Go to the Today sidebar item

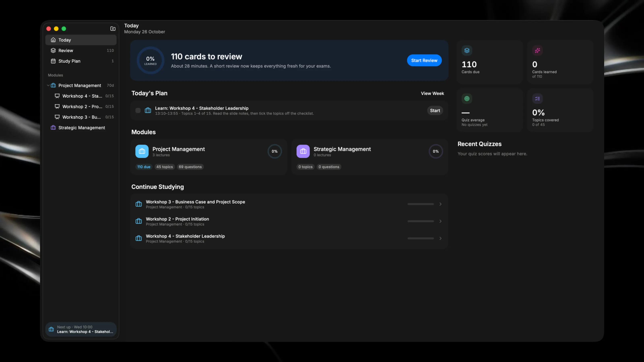tap(81, 40)
